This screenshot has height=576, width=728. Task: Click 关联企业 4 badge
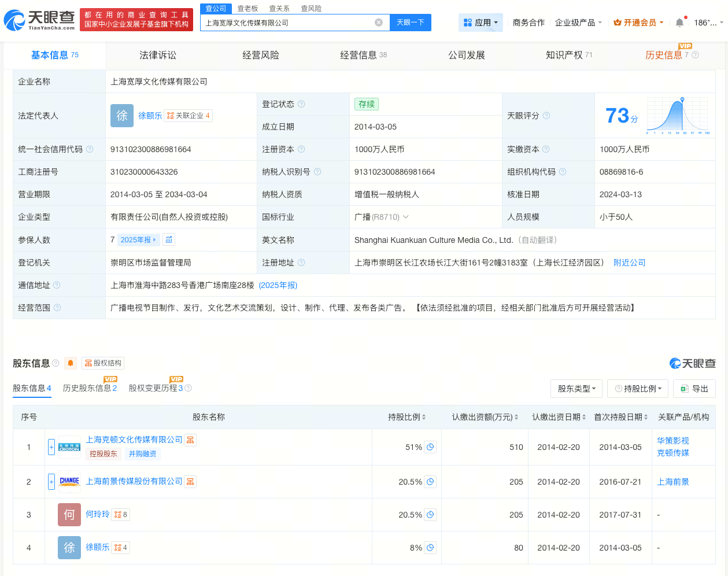(189, 116)
